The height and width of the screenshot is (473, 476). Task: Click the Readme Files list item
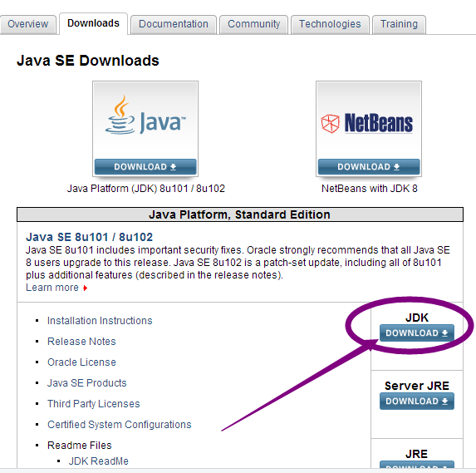pyautogui.click(x=80, y=446)
